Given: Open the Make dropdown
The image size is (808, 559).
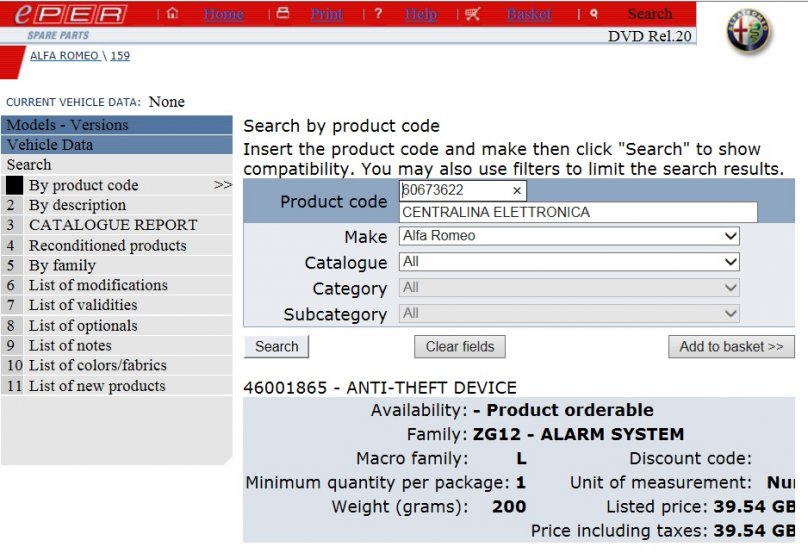Looking at the screenshot, I should tap(568, 237).
